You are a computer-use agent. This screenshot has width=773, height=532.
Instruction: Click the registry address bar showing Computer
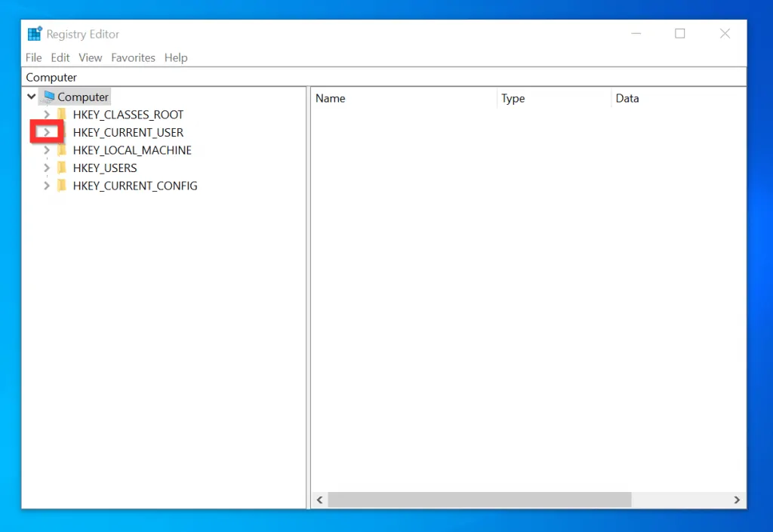point(151,77)
